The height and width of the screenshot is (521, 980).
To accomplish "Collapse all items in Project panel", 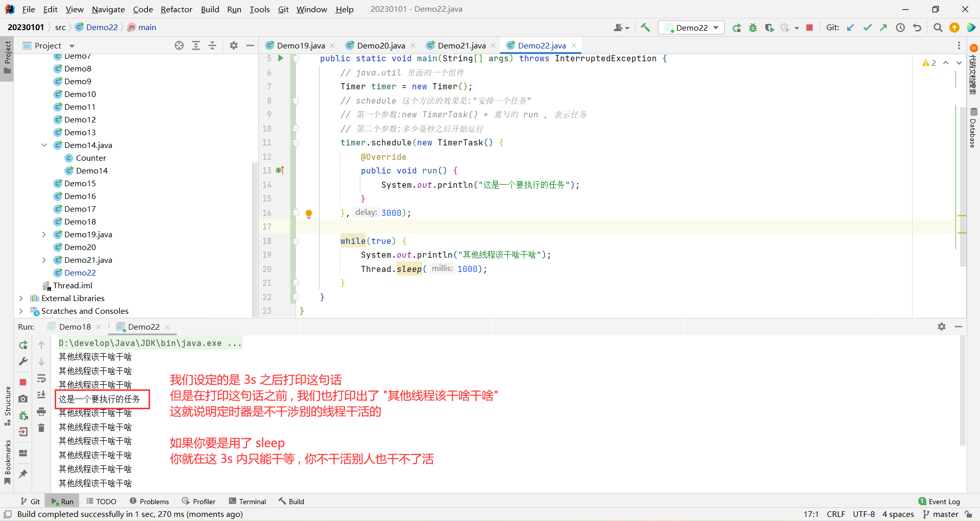I will tap(212, 45).
